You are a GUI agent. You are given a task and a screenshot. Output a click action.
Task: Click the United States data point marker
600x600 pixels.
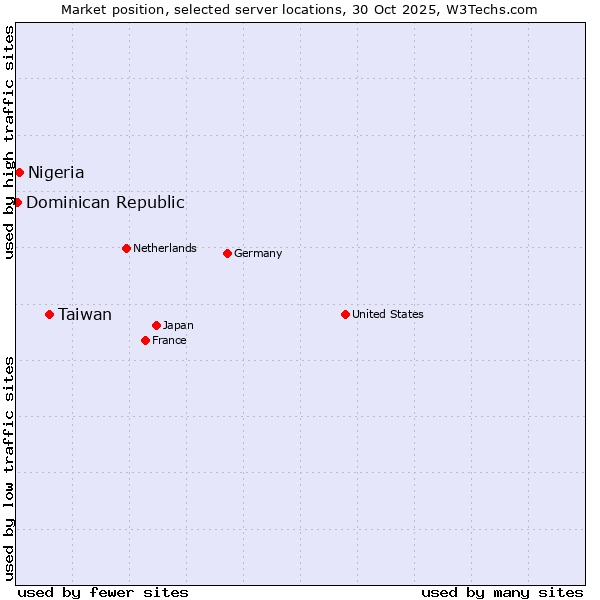(345, 314)
